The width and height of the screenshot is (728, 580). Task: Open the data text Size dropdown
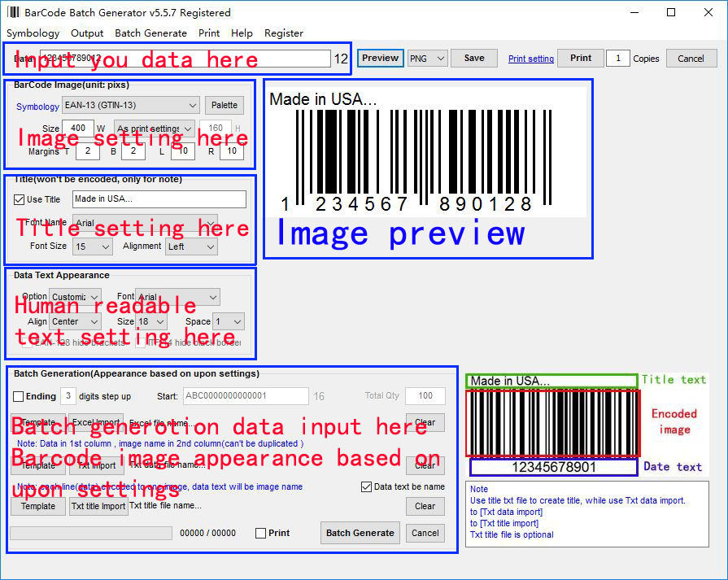pos(151,321)
